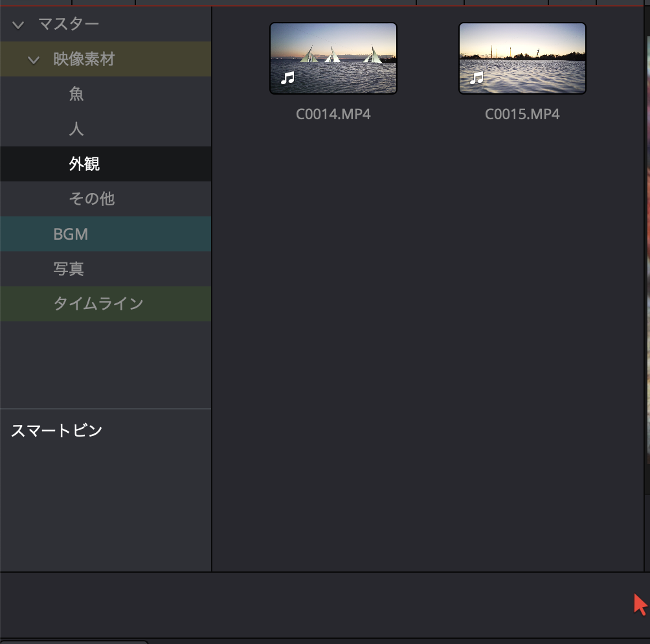The image size is (650, 644).
Task: Open the その他 bin
Action: tap(92, 199)
